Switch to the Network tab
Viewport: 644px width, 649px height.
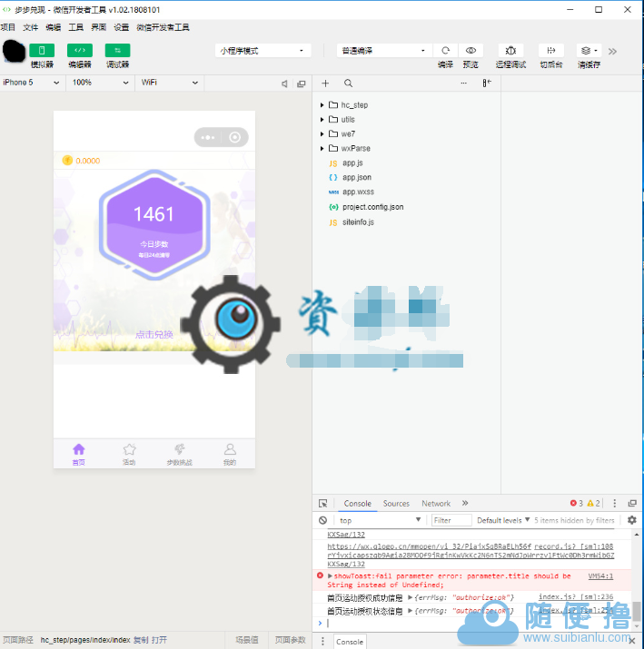point(436,503)
